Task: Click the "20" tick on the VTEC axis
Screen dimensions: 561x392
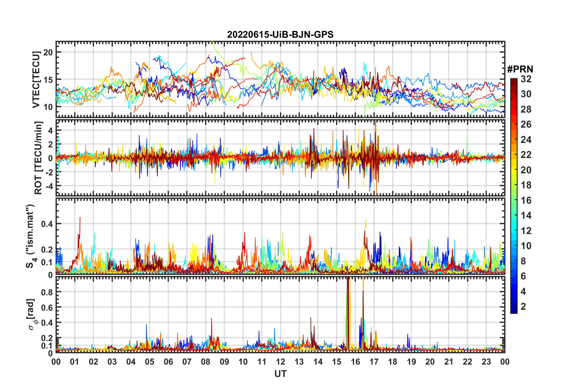Action: click(48, 52)
